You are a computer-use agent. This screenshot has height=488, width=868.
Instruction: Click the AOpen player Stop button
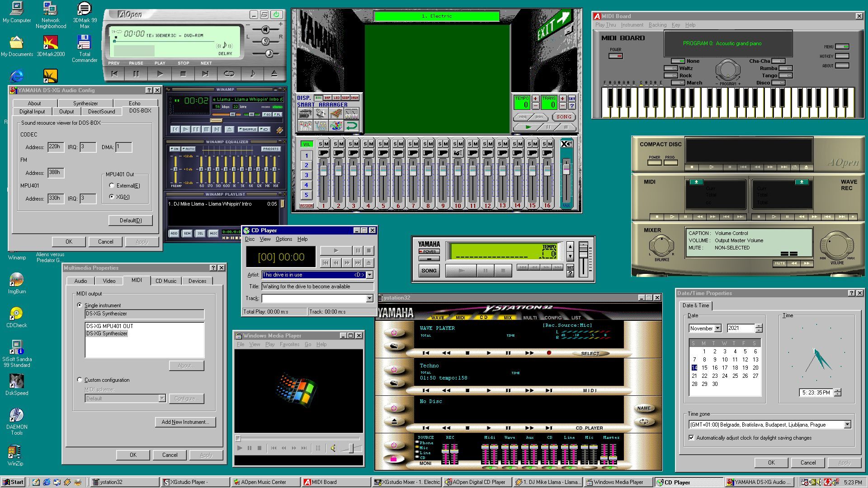click(183, 74)
